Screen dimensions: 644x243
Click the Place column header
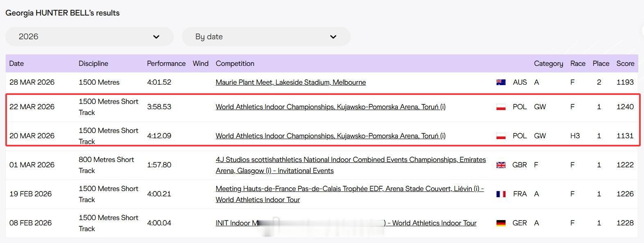pos(601,63)
